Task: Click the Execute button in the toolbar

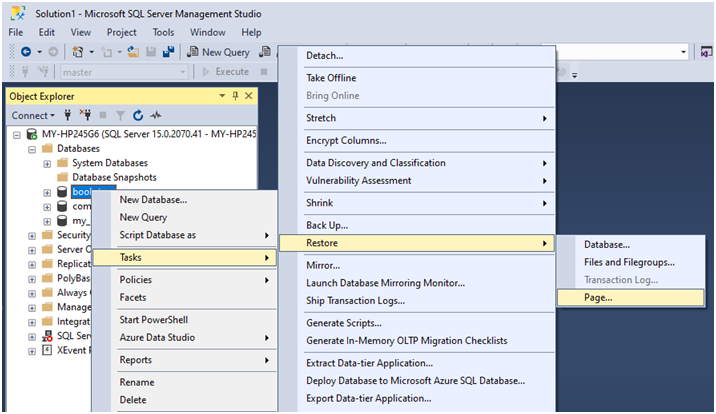Action: click(226, 72)
